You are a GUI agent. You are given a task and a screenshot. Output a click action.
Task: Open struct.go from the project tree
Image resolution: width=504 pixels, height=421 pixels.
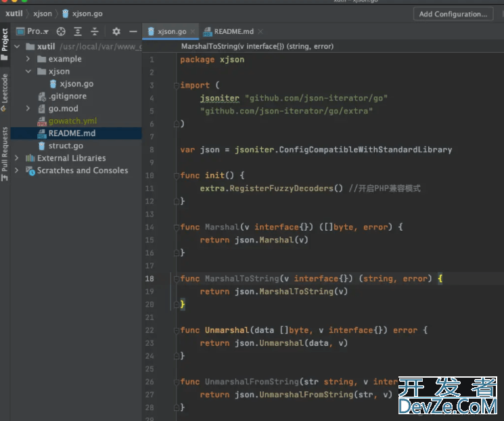[x=66, y=146]
